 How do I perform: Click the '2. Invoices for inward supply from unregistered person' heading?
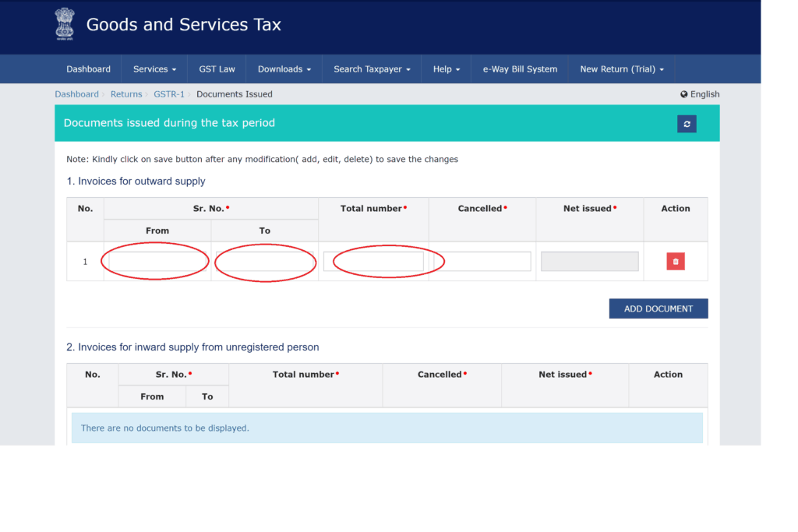point(192,347)
